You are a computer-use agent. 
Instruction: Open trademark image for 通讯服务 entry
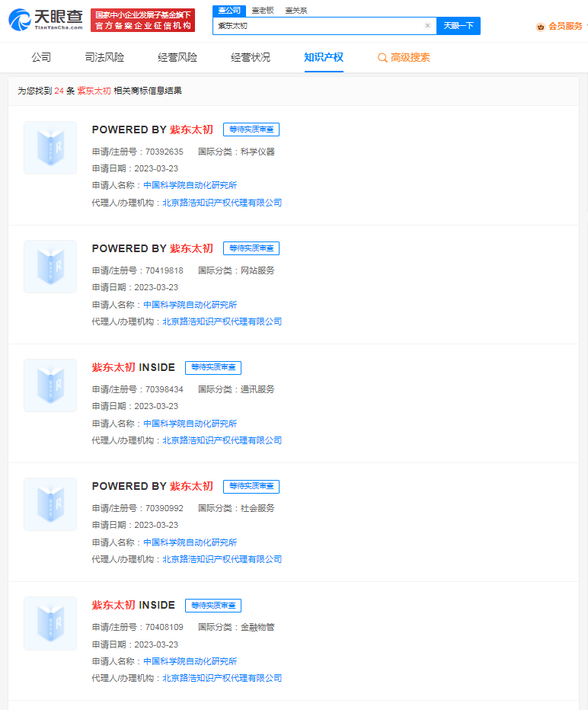pyautogui.click(x=50, y=385)
